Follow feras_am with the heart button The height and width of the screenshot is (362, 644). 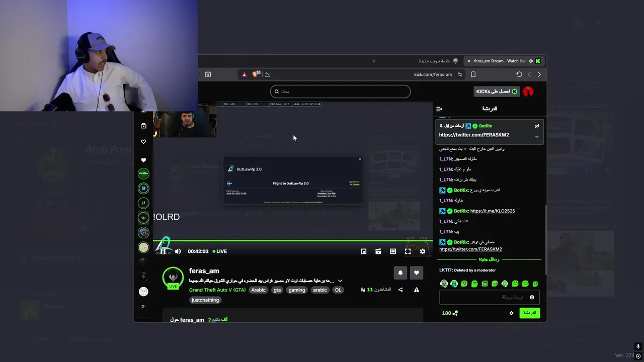[x=417, y=273]
